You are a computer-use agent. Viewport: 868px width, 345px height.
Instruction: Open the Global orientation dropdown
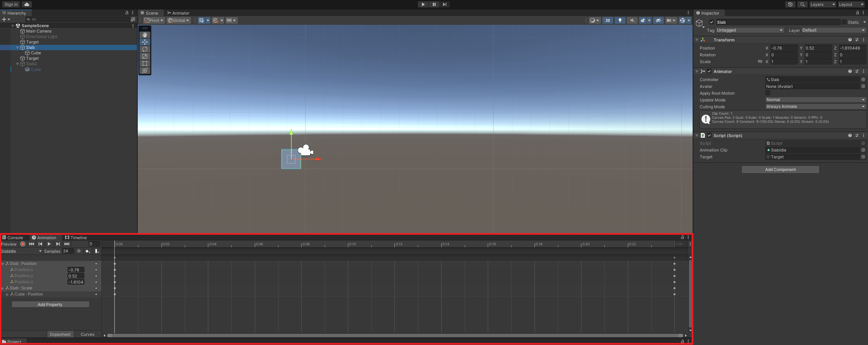(x=178, y=20)
